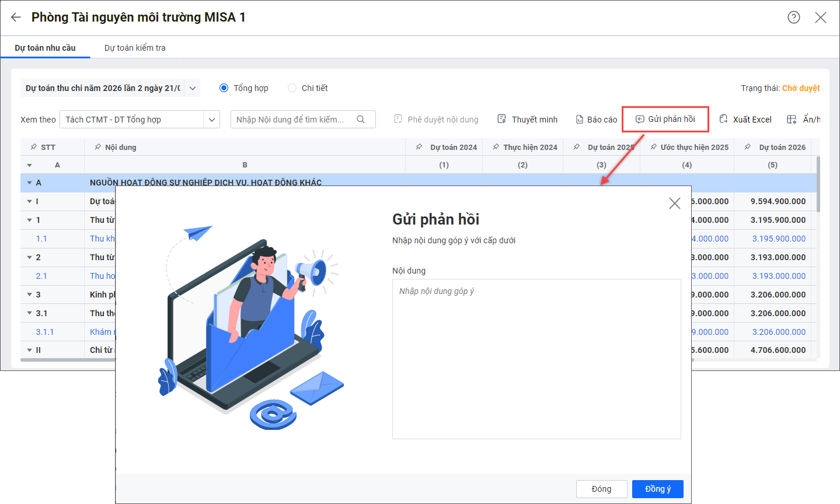This screenshot has width=840, height=504.
Task: Collapse row A in the tree
Action: click(29, 183)
